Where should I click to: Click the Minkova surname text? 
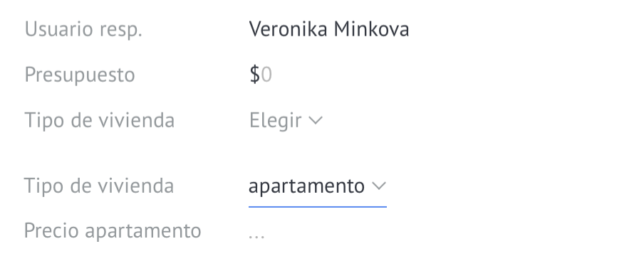[371, 29]
